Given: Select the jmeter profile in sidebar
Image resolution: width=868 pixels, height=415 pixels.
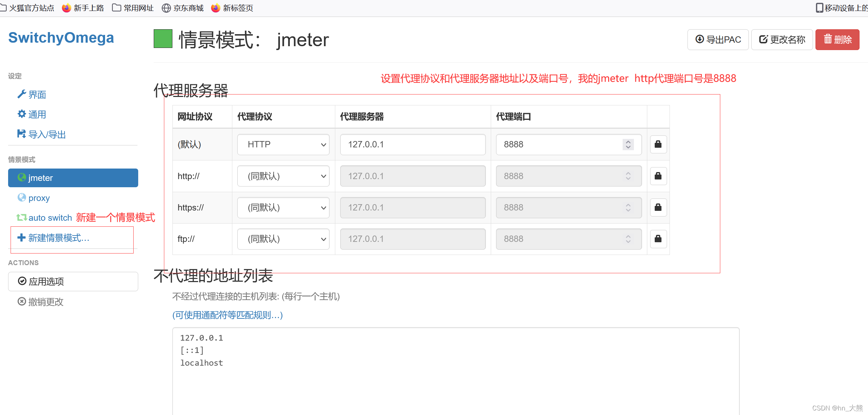Looking at the screenshot, I should point(73,178).
